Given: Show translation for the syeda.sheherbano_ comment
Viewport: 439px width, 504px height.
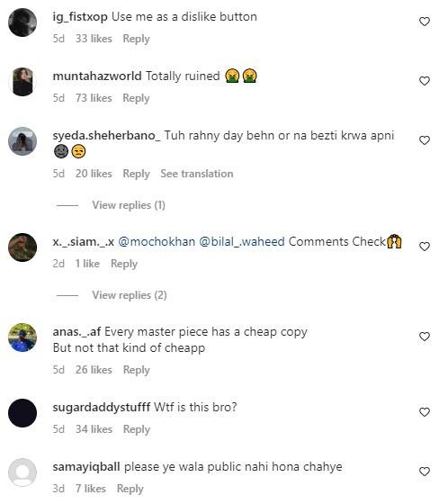Looking at the screenshot, I should point(197,174).
